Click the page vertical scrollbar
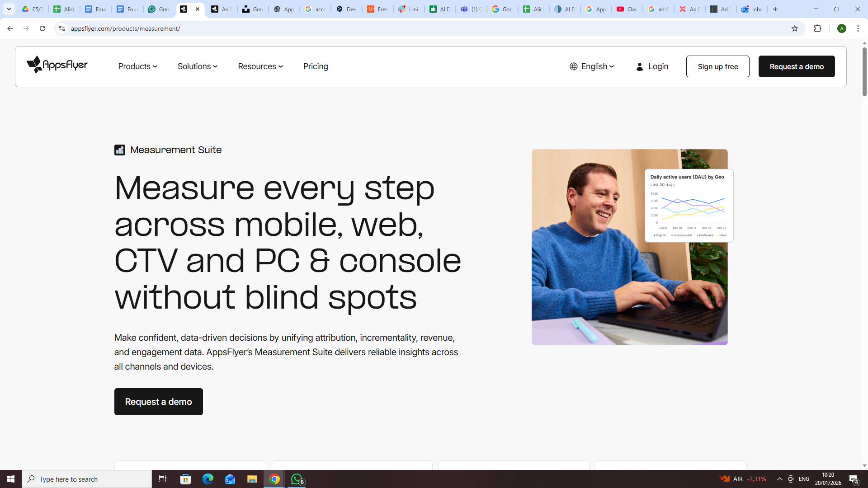The width and height of the screenshot is (868, 488). pos(864,72)
